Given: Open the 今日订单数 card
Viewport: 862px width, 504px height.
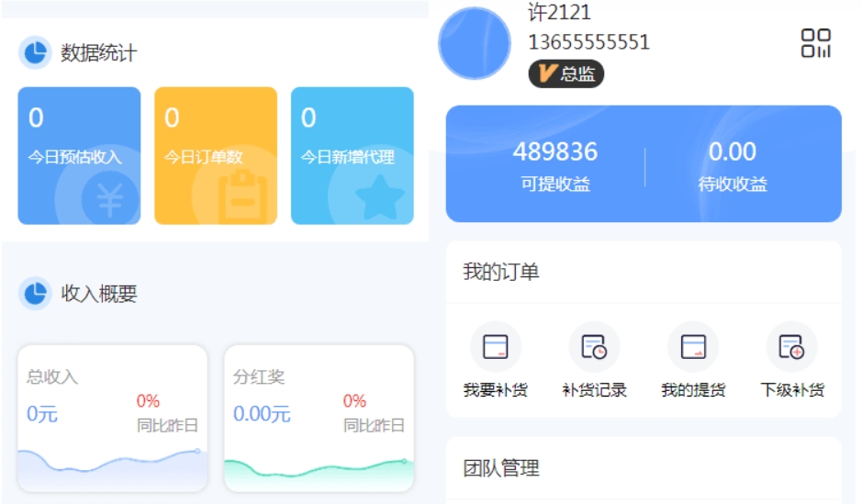Looking at the screenshot, I should (215, 155).
